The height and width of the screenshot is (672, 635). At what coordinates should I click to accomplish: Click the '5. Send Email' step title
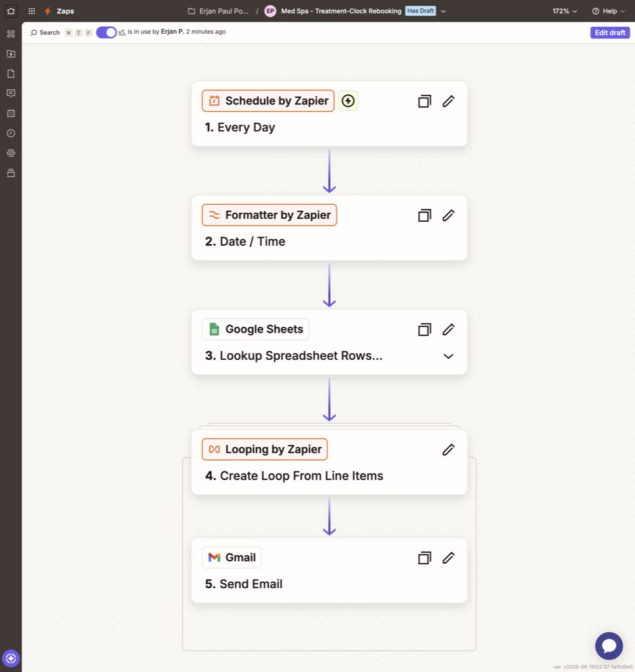244,583
